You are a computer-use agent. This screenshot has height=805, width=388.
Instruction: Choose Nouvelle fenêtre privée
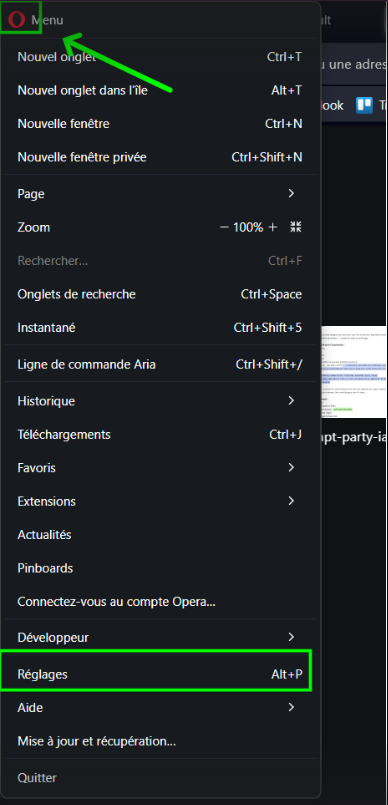click(161, 157)
